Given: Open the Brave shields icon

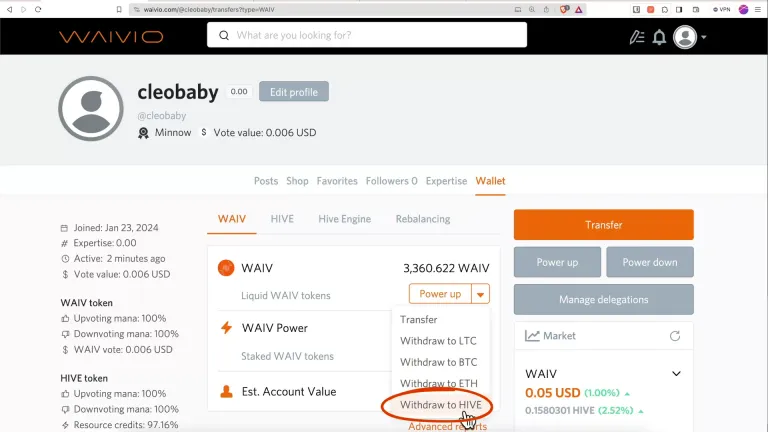Looking at the screenshot, I should 564,9.
